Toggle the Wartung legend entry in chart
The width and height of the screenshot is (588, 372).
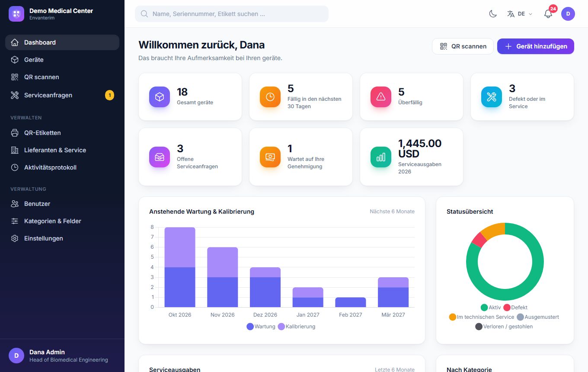[x=261, y=327]
